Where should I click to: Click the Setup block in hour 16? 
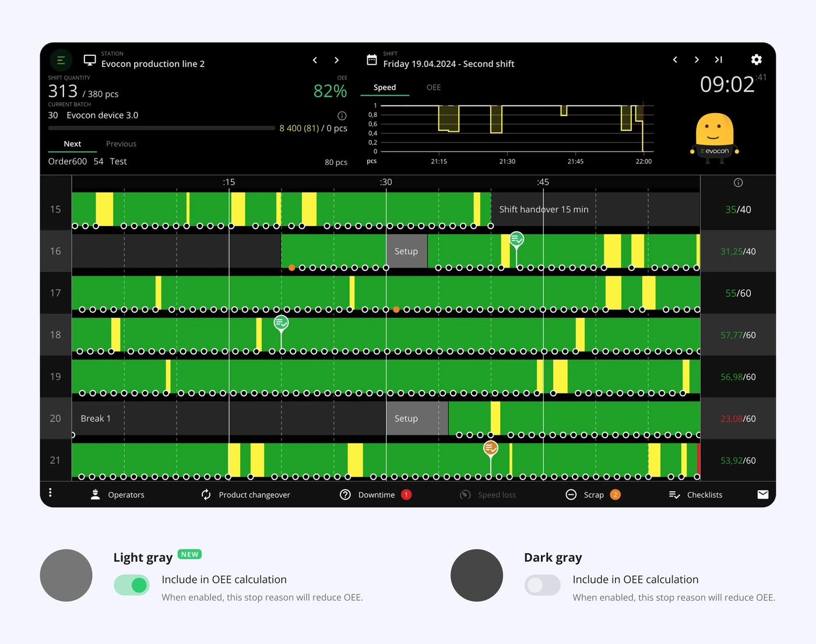coord(407,251)
